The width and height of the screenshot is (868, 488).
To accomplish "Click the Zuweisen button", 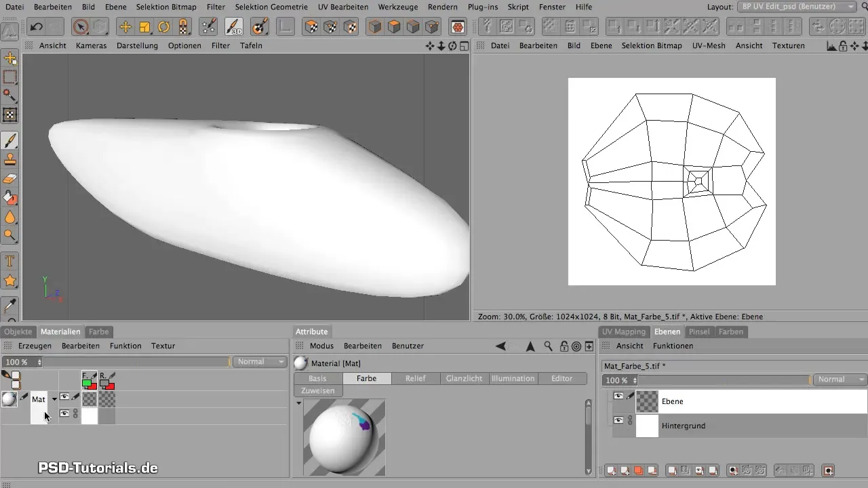I will (318, 390).
